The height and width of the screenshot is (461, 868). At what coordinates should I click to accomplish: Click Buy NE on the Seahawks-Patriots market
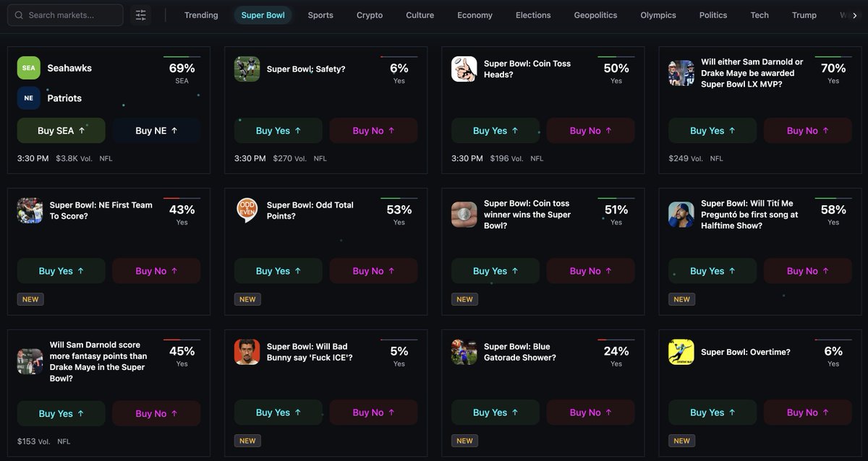tap(156, 130)
